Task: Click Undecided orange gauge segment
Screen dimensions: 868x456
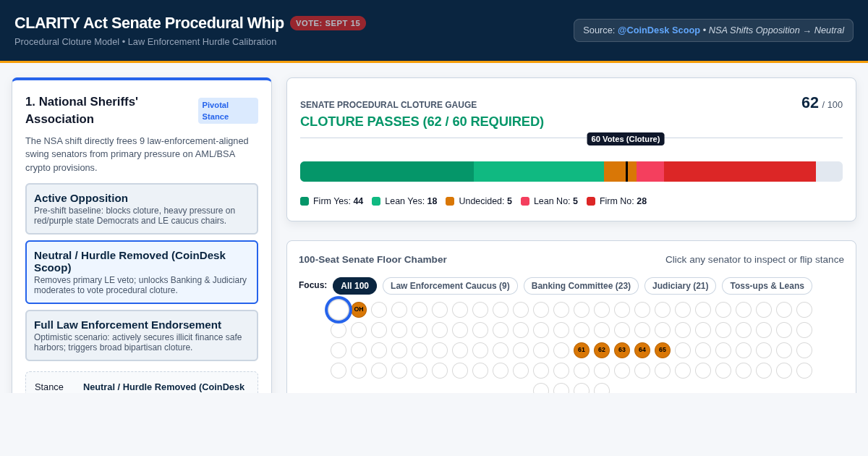Action: pyautogui.click(x=620, y=172)
